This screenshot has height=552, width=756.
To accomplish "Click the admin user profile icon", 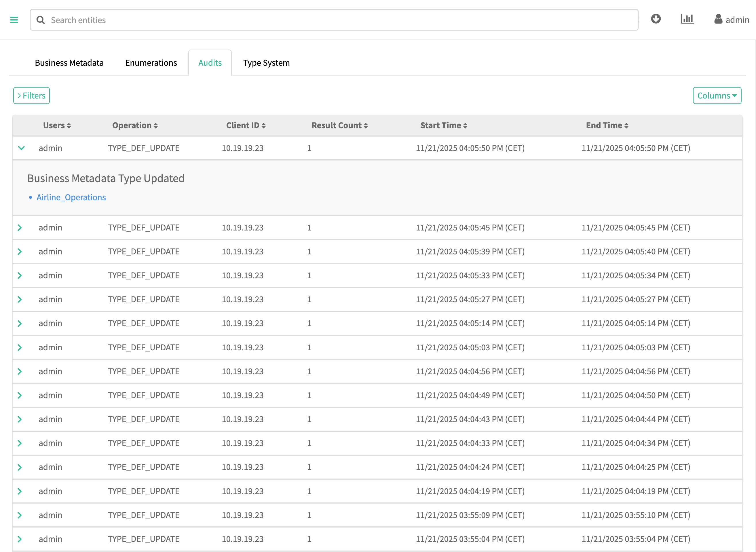I will 718,19.
